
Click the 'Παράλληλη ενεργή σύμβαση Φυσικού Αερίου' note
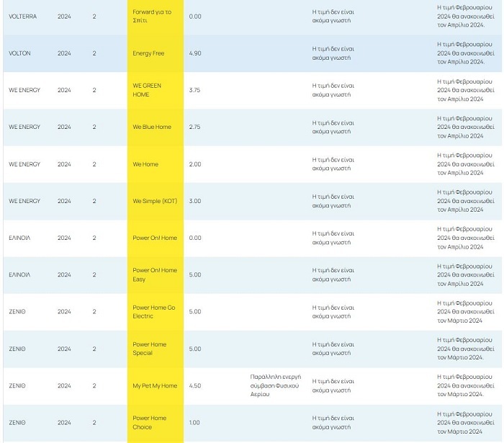click(x=275, y=386)
